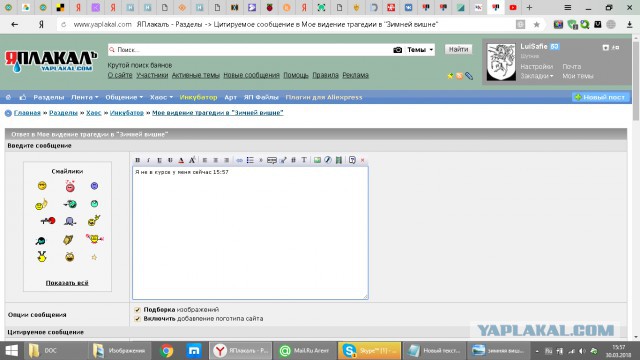Insert the small star smiley
Image resolution: width=640 pixels, height=360 pixels.
coord(94,257)
